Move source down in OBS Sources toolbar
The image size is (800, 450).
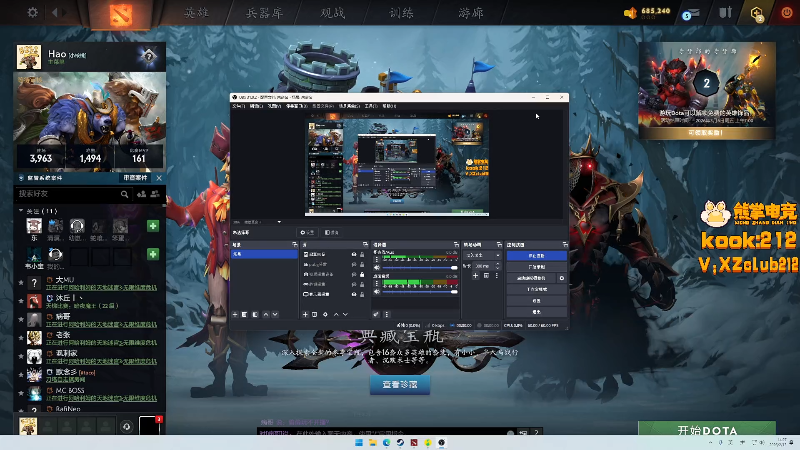pos(345,315)
